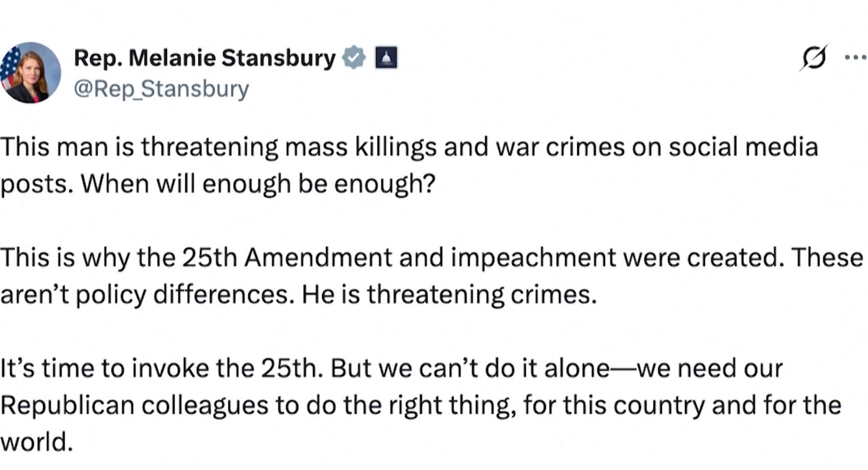Click the phrase "But we can't do it alone"
868x470 pixels.
pyautogui.click(x=470, y=368)
